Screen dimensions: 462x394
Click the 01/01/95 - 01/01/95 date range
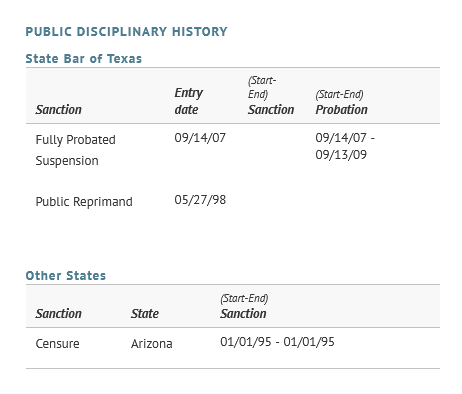coord(277,342)
